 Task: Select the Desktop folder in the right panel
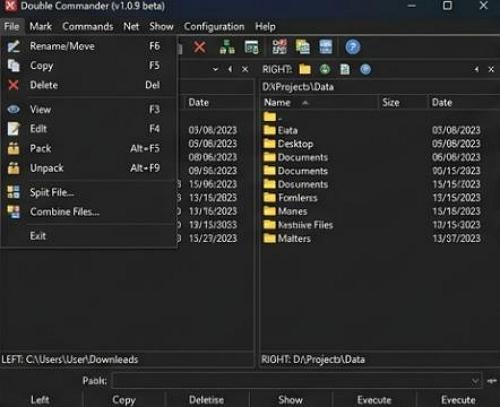coord(295,144)
